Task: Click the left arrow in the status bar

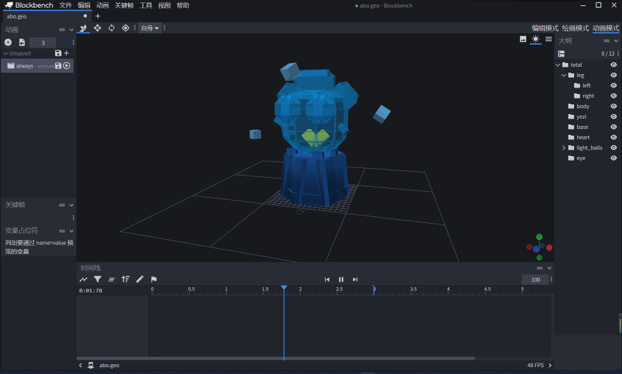Action: pyautogui.click(x=81, y=365)
